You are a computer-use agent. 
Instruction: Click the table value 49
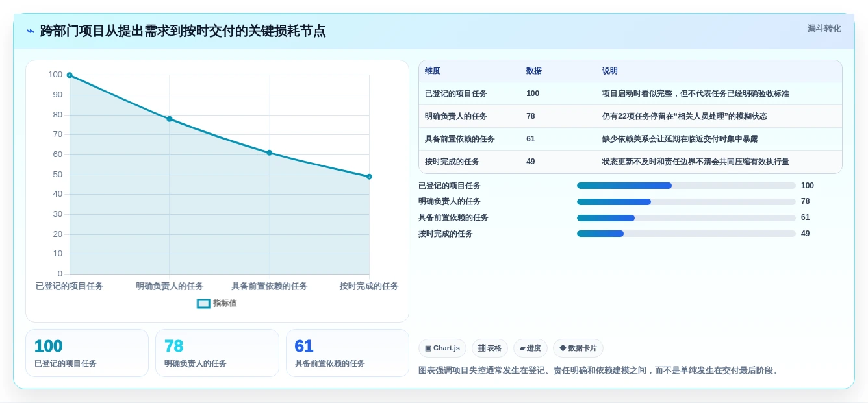pos(531,162)
